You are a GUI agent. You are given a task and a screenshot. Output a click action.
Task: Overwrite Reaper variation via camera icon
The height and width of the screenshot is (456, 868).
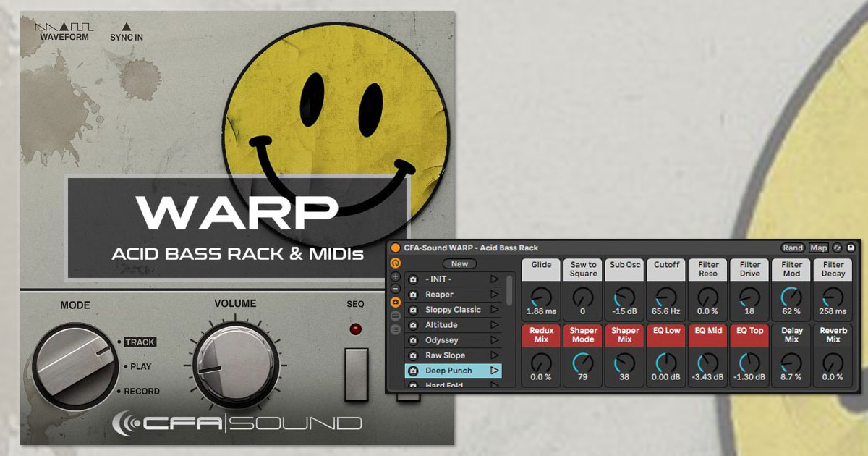coord(413,295)
